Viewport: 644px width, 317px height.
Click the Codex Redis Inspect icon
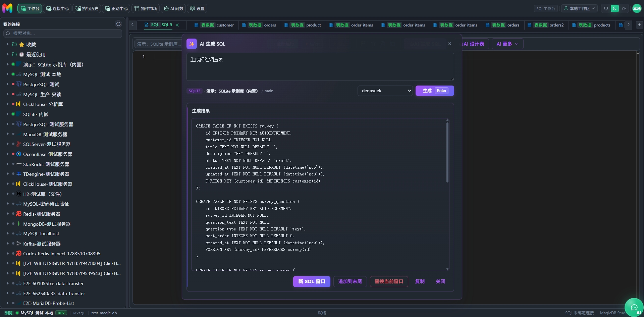[x=19, y=253]
